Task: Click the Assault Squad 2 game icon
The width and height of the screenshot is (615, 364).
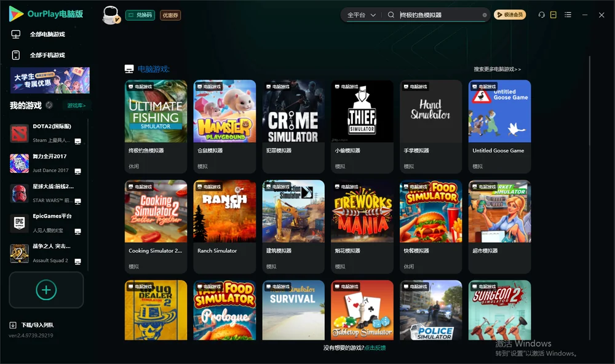Action: click(19, 253)
